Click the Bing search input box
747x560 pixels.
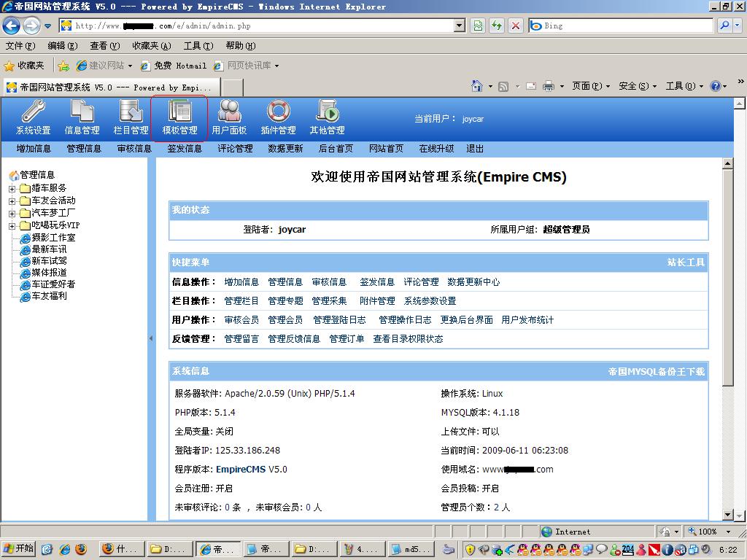coord(627,26)
